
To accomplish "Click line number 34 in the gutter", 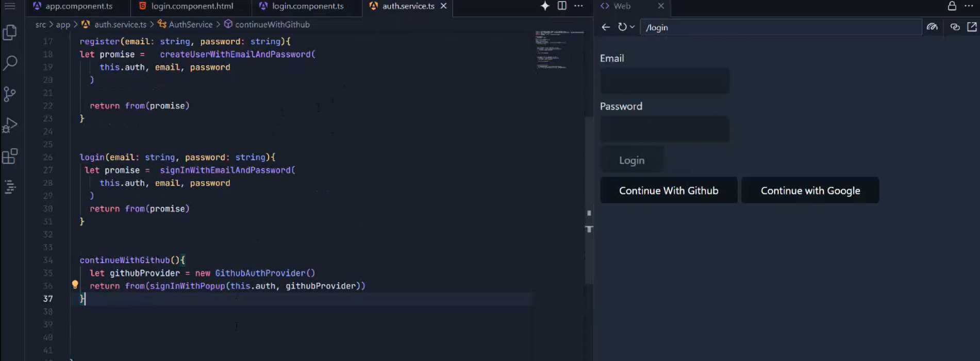I will 48,260.
